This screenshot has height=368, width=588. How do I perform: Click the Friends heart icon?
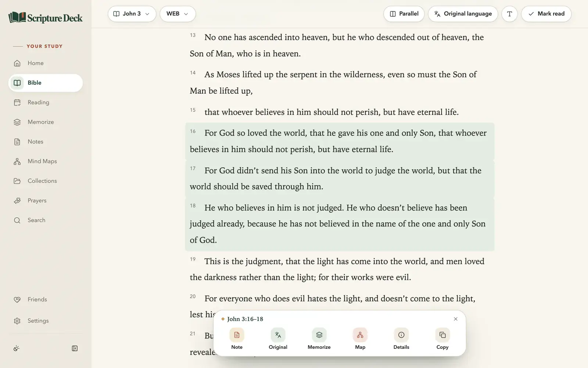tap(17, 300)
